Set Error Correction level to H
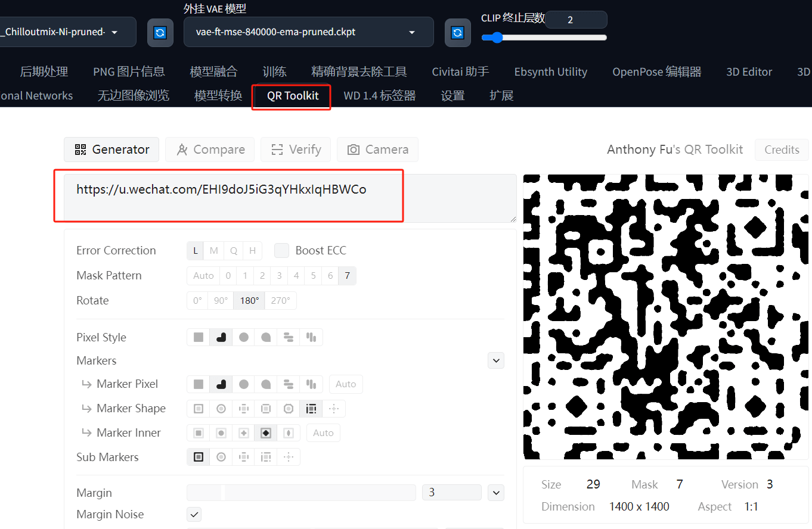This screenshot has height=529, width=812. [252, 251]
